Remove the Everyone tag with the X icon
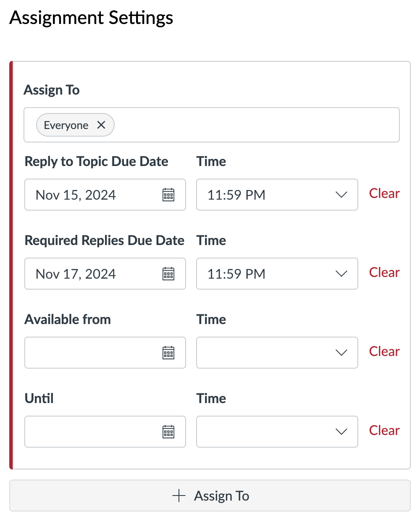Viewport: 420px width, 522px height. (101, 125)
